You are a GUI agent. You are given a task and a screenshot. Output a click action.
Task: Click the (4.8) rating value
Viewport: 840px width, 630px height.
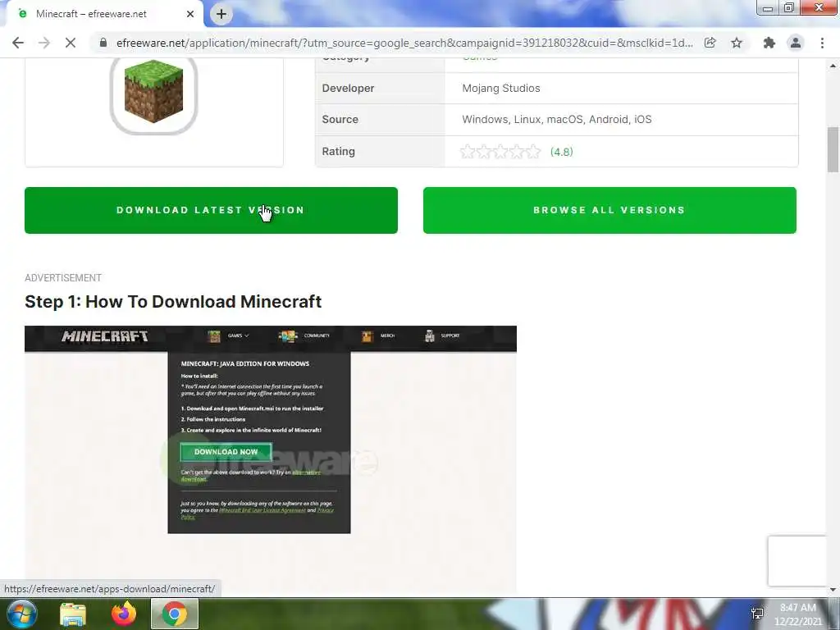pyautogui.click(x=561, y=152)
